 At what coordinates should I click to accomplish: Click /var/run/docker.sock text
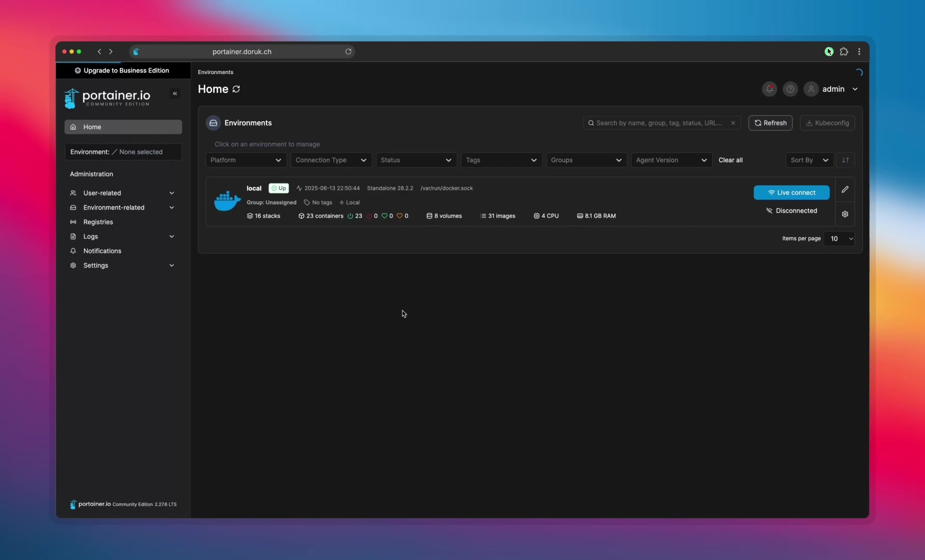tap(447, 188)
